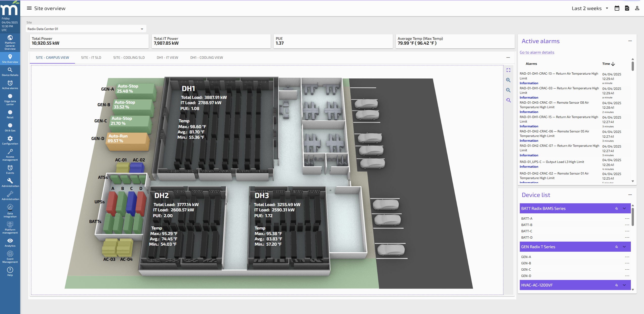Switch to SITE - CAMPUS VIEW tab
Image resolution: width=644 pixels, height=314 pixels.
(x=52, y=58)
